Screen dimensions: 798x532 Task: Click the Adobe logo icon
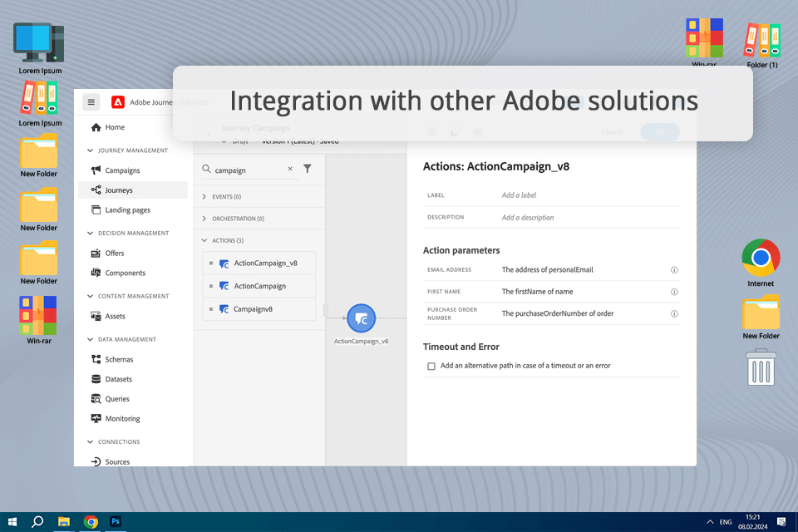coord(118,102)
